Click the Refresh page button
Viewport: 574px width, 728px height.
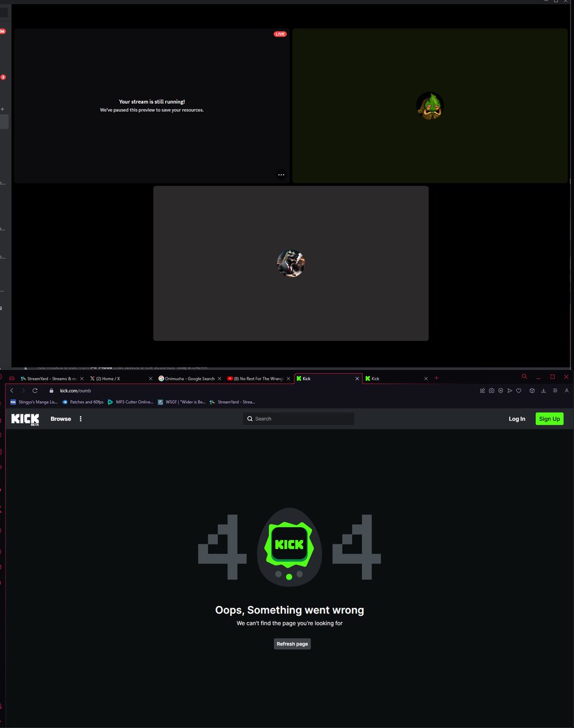click(292, 644)
